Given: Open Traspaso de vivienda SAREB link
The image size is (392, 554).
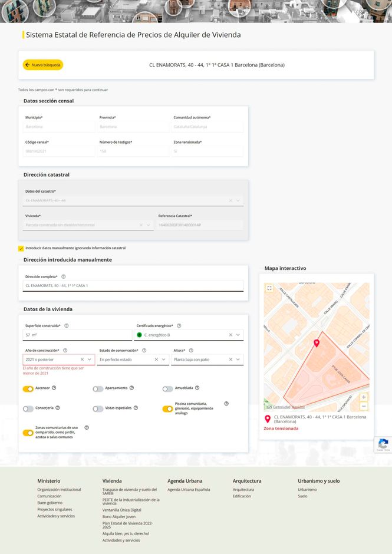Looking at the screenshot, I should (130, 492).
